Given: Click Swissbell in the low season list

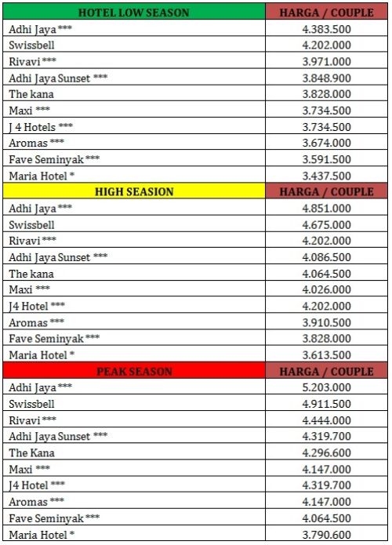Looking at the screenshot, I should point(31,45).
